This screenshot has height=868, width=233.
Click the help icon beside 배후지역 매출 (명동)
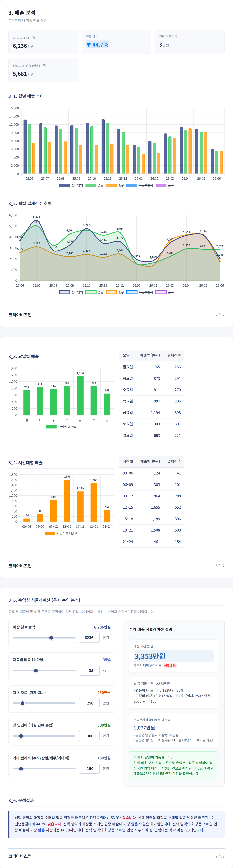44,66
